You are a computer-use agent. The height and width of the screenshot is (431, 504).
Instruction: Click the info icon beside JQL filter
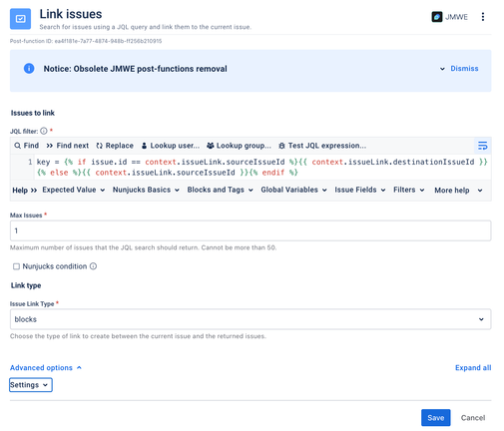(44, 131)
